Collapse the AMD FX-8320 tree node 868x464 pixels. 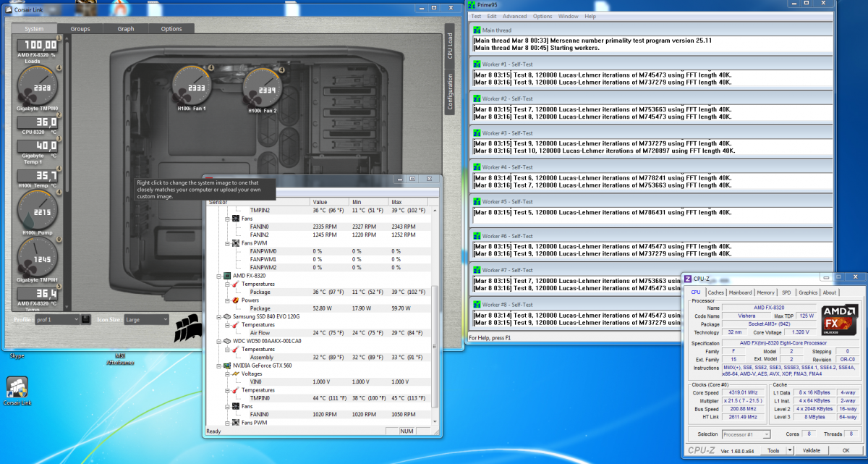tap(218, 276)
